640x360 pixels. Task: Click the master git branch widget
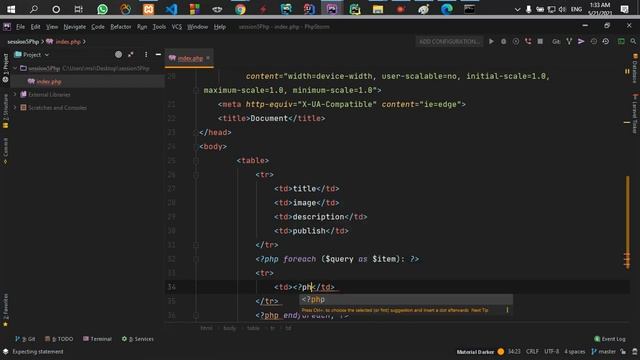(x=603, y=351)
